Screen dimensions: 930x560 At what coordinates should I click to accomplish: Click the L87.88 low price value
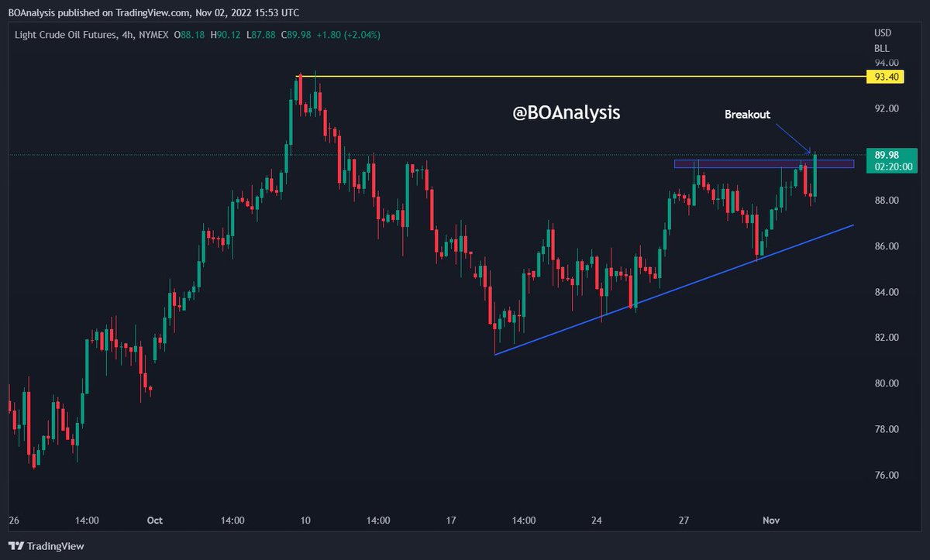tap(260, 35)
